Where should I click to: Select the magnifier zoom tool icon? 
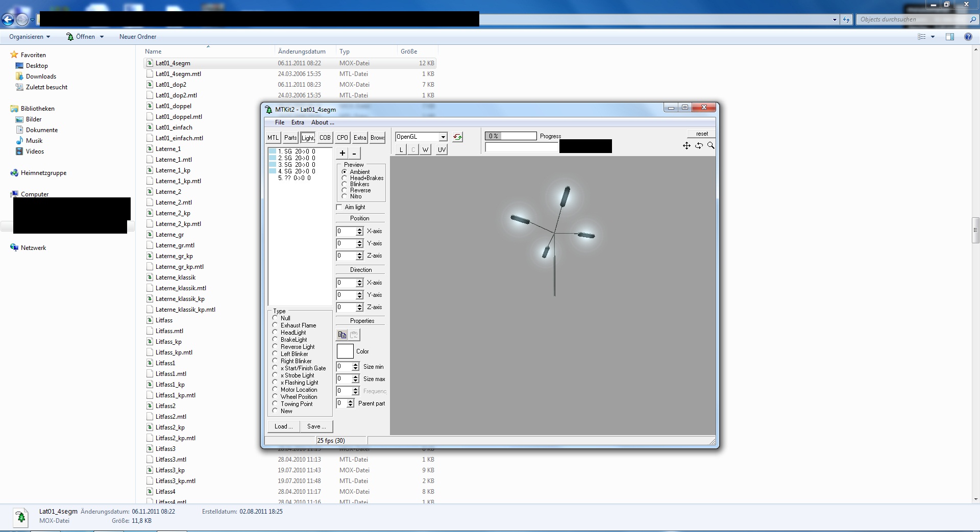click(710, 146)
